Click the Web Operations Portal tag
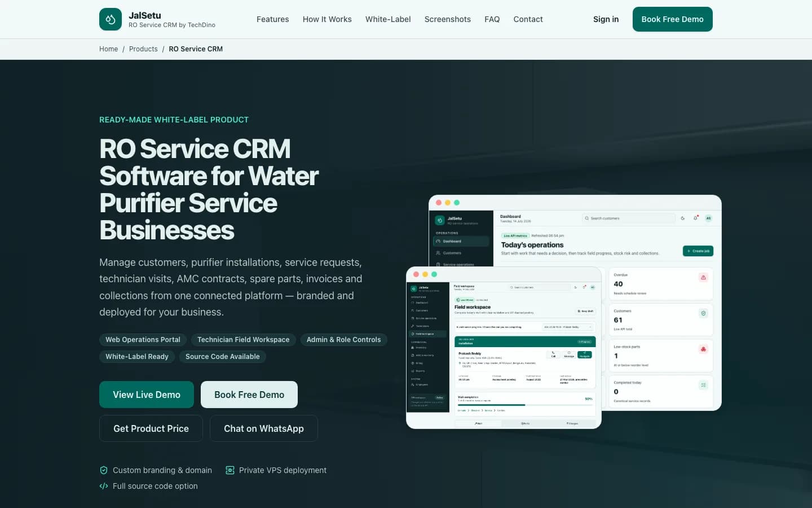Image resolution: width=812 pixels, height=508 pixels. point(143,340)
